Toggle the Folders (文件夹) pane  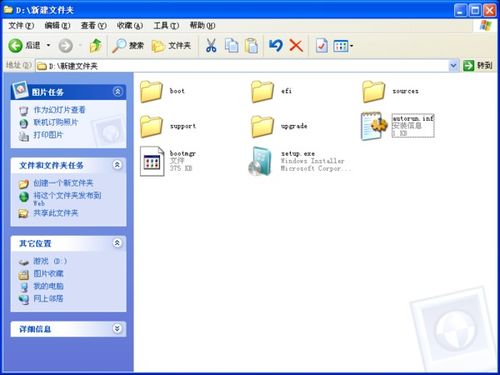coord(171,46)
